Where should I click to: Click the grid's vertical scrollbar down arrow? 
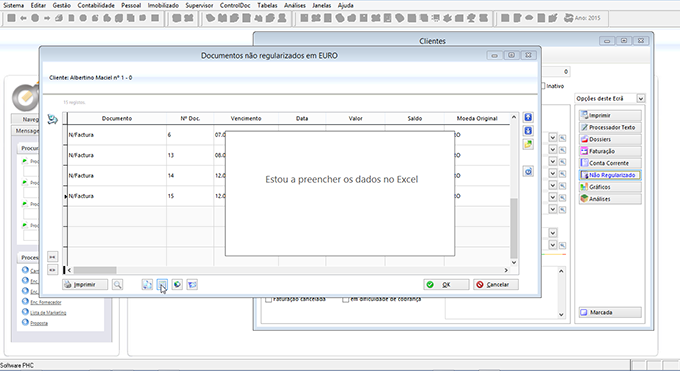pos(514,262)
